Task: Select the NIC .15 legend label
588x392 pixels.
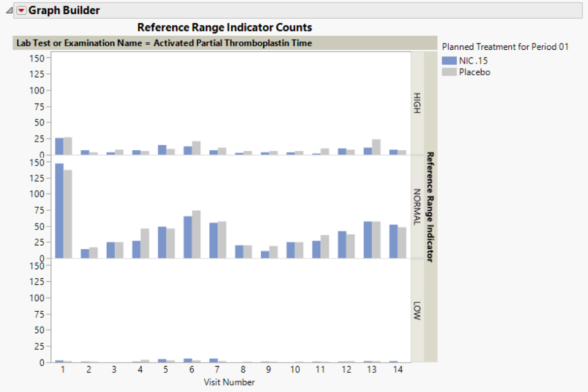Action: 473,61
